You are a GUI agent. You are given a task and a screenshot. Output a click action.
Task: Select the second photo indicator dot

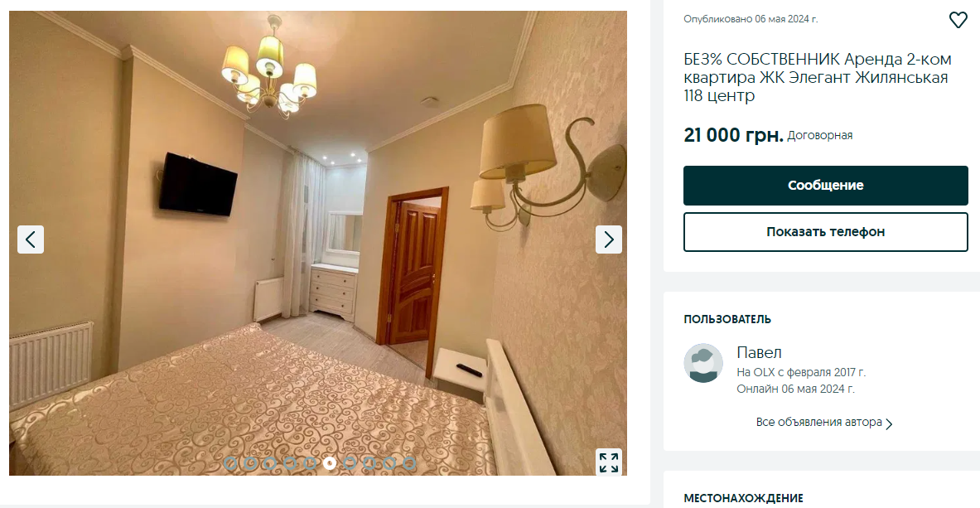[x=250, y=463]
